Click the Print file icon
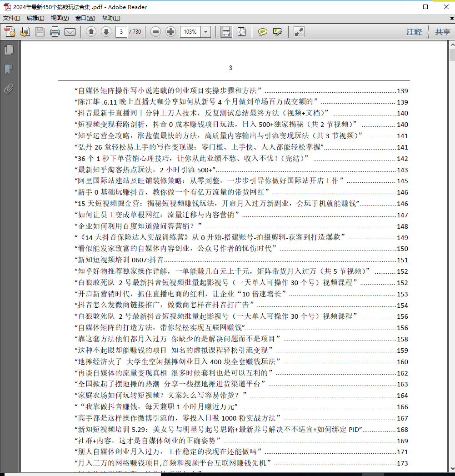The image size is (455, 476). click(x=55, y=32)
